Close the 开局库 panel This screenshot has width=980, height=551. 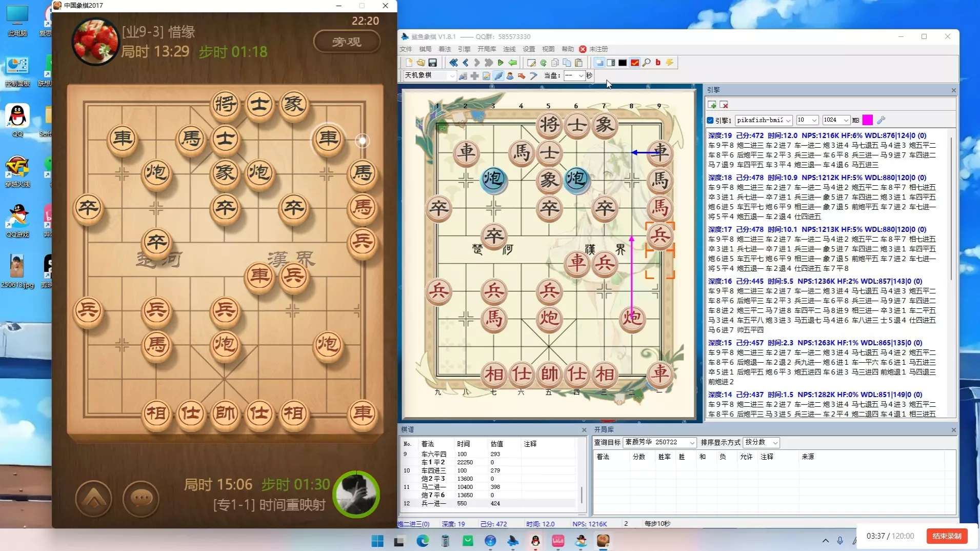click(x=953, y=430)
